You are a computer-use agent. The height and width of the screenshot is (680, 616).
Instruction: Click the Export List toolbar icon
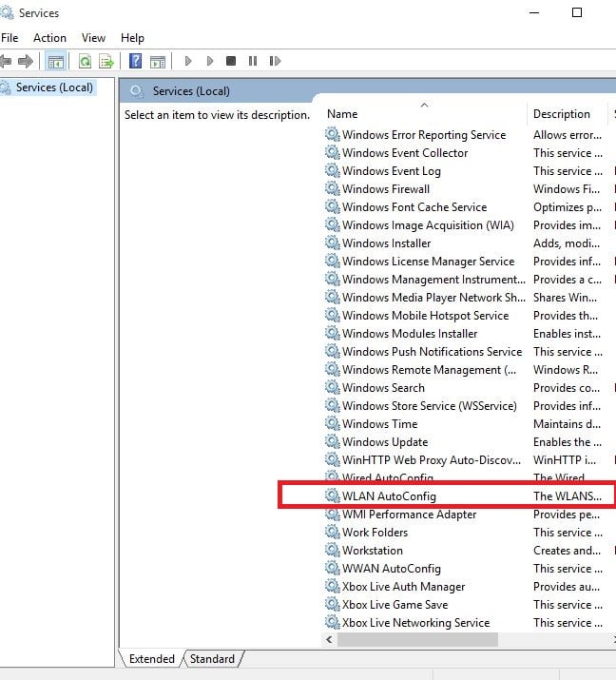pos(106,61)
